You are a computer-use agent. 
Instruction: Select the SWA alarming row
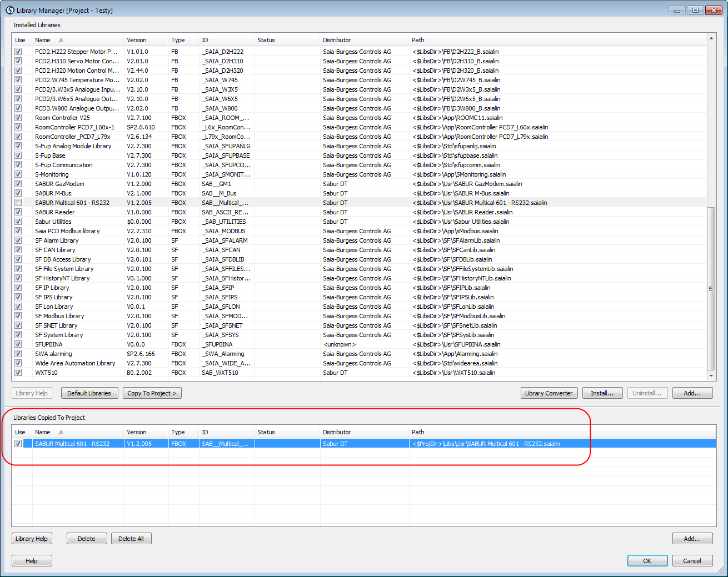(x=359, y=354)
